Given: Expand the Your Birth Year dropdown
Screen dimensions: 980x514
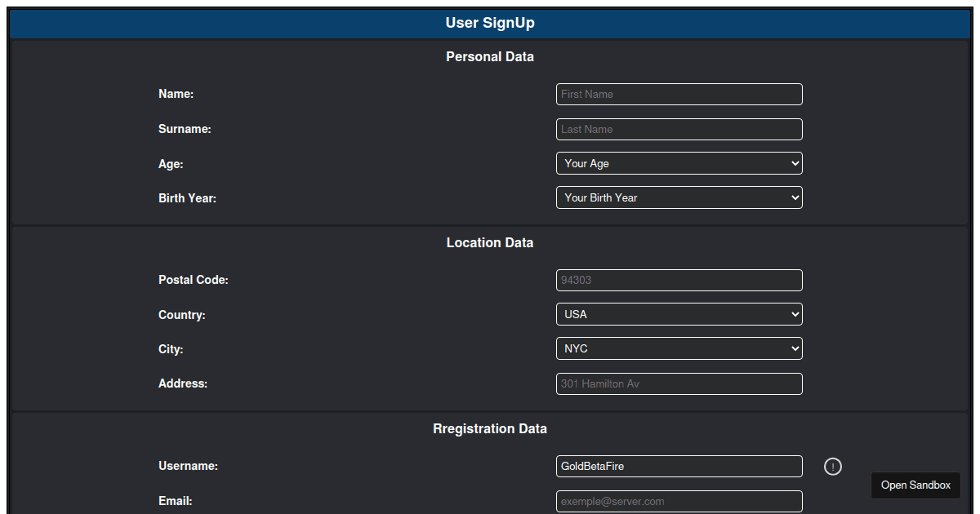Looking at the screenshot, I should pyautogui.click(x=679, y=197).
